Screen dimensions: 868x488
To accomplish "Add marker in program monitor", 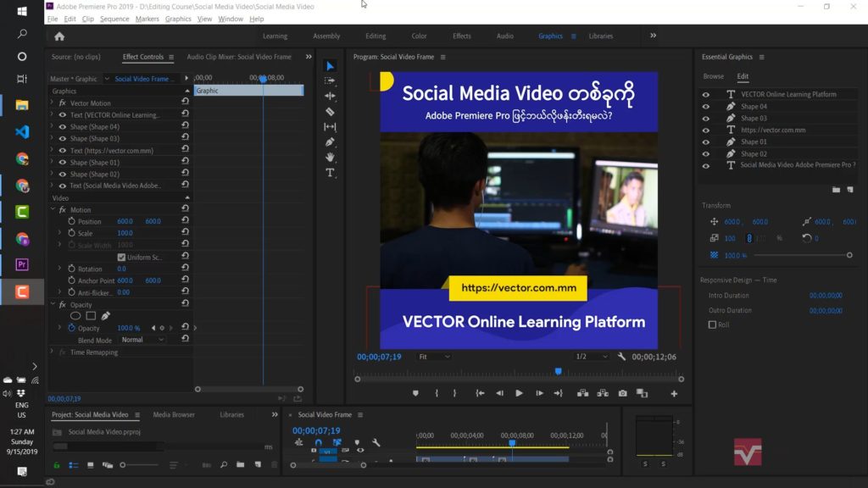I will pos(415,393).
